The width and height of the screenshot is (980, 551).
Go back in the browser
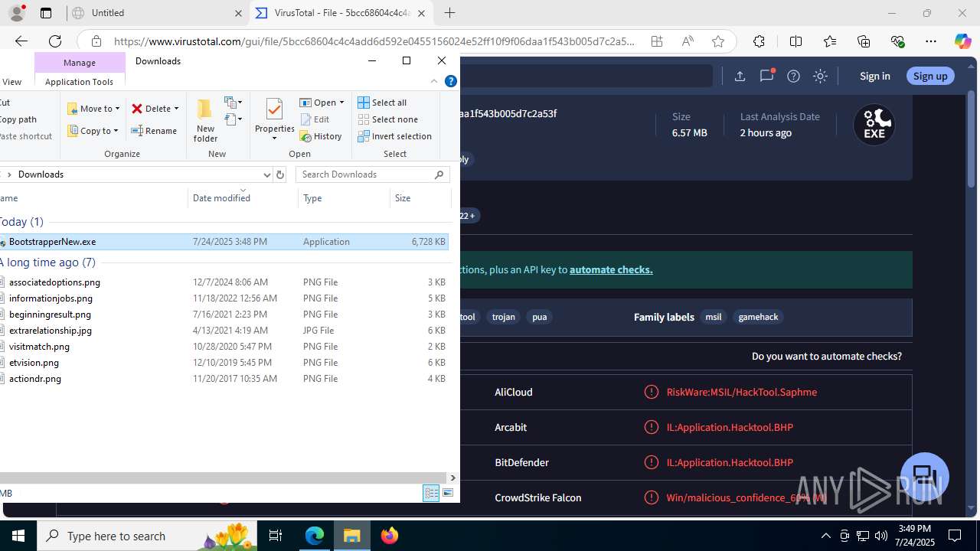tap(21, 41)
